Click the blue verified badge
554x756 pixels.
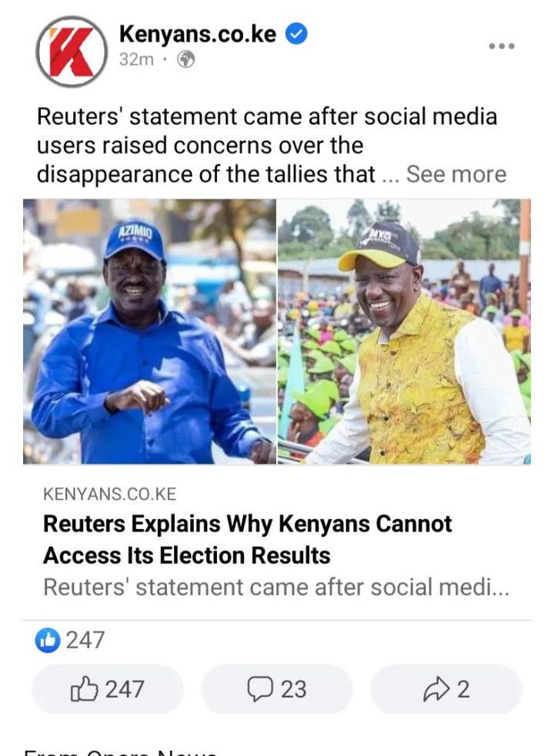297,35
